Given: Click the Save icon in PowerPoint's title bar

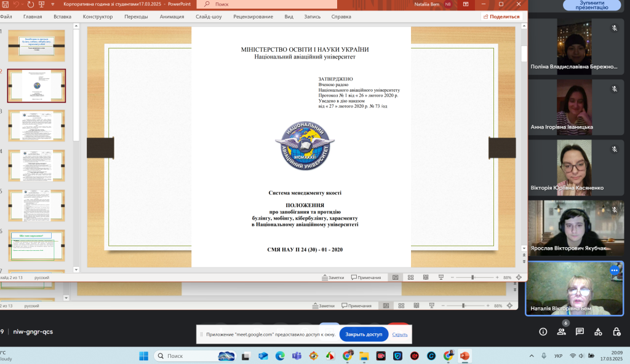Looking at the screenshot, I should (4, 4).
